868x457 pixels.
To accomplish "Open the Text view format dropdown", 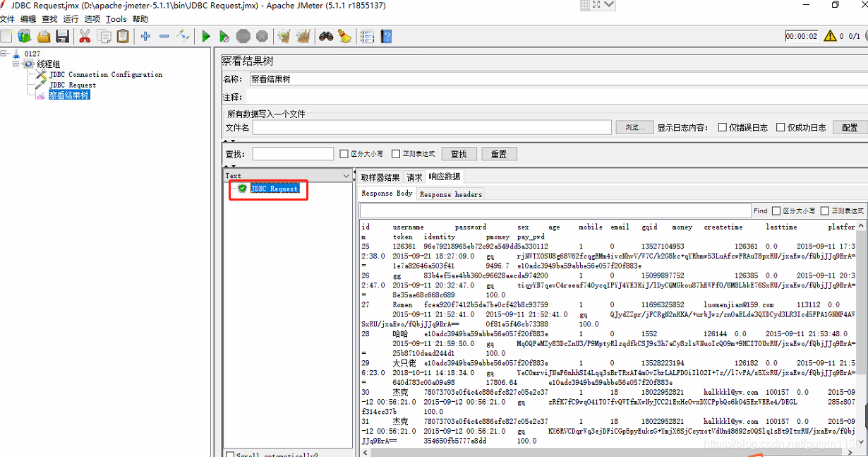I will click(x=346, y=174).
